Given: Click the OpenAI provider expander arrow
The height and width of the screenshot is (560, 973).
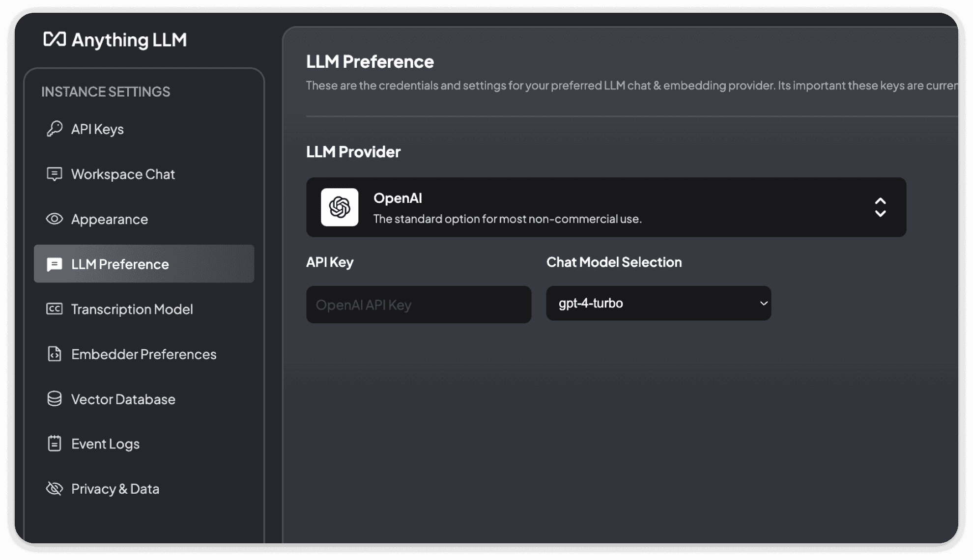Looking at the screenshot, I should pyautogui.click(x=880, y=206).
